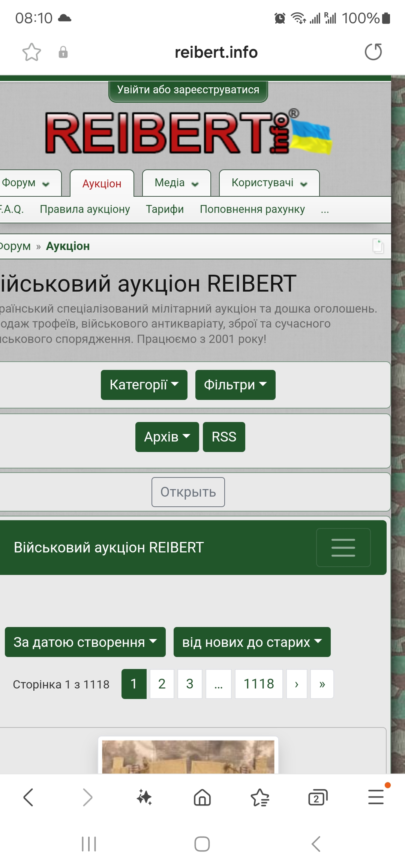Tap the reibert.info address bar
This screenshot has width=405, height=868.
[216, 52]
